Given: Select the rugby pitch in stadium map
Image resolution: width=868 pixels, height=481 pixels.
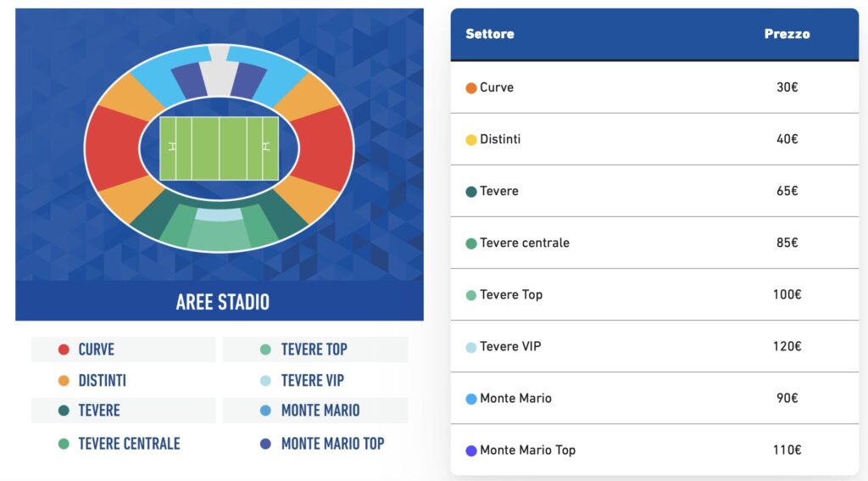Looking at the screenshot, I should [x=220, y=148].
